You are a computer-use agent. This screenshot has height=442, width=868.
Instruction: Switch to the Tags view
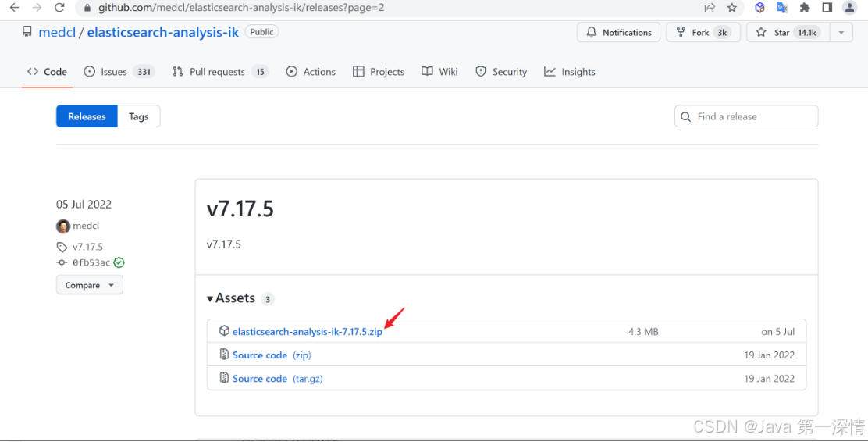tap(138, 116)
